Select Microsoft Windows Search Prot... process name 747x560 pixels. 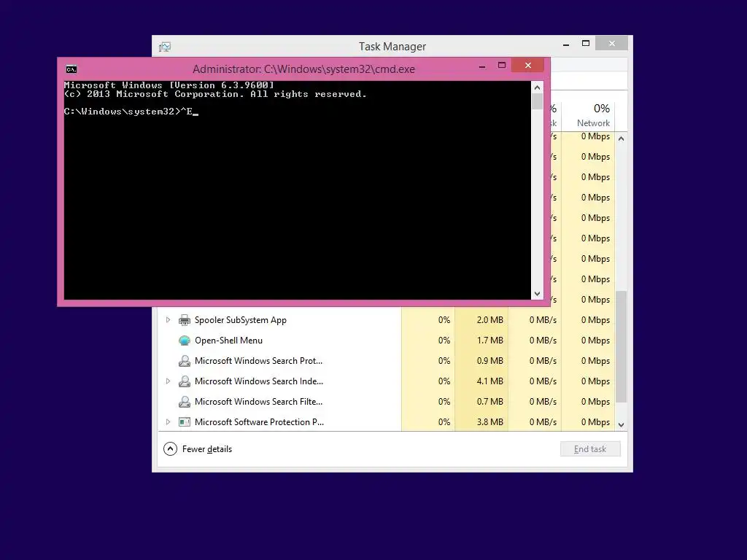pyautogui.click(x=259, y=361)
